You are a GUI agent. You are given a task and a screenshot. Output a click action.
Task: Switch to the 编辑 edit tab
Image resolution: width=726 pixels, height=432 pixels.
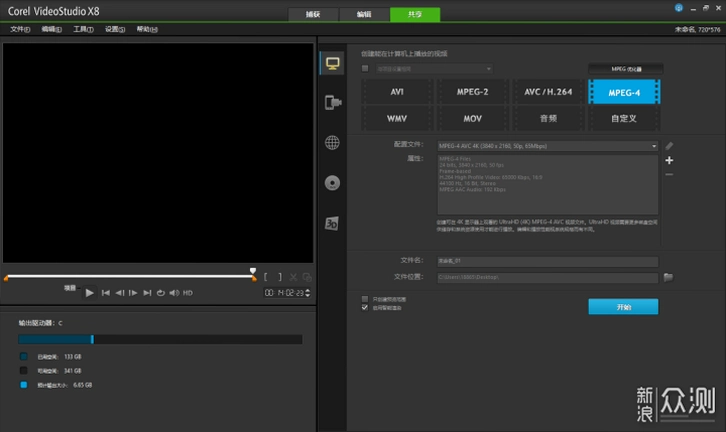[364, 14]
